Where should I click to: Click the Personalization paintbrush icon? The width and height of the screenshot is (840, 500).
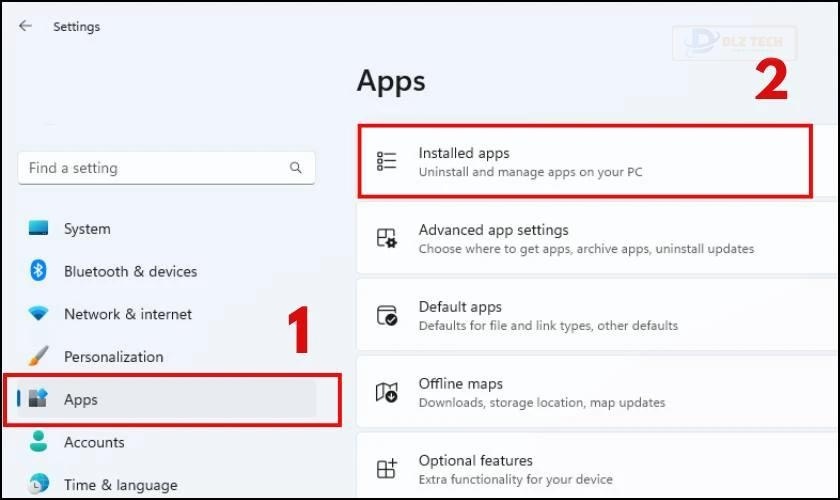(x=38, y=356)
